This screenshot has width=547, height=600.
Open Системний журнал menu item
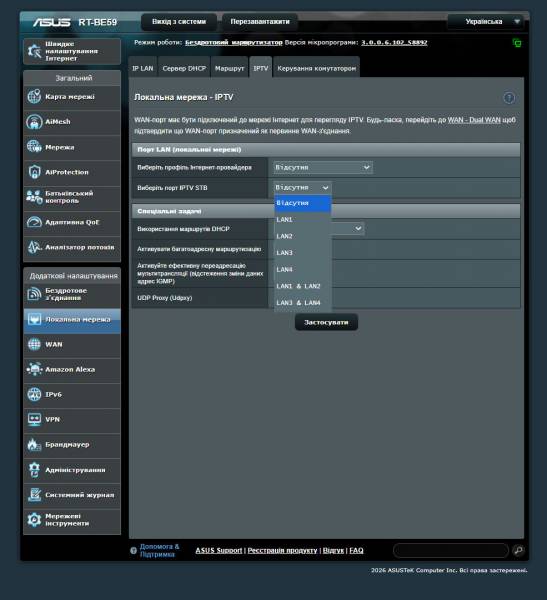(72, 495)
